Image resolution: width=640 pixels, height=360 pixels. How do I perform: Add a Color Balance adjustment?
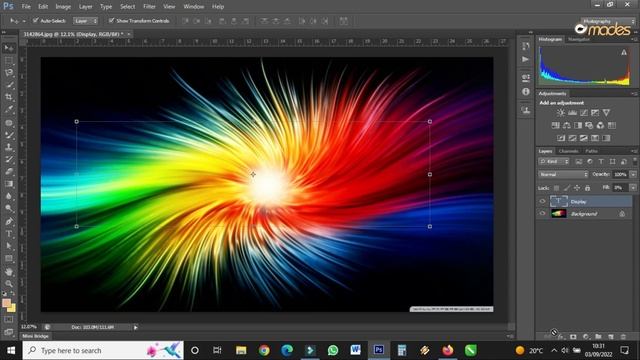click(567, 125)
